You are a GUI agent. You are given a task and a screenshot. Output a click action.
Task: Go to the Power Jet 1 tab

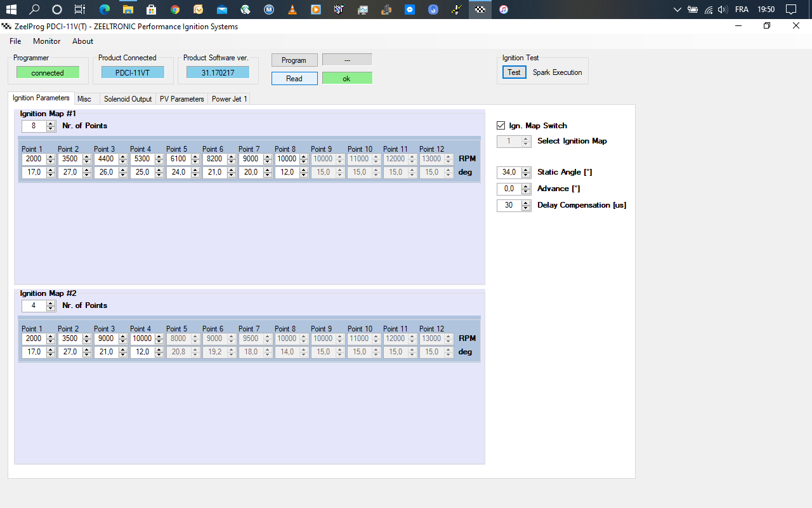(230, 99)
